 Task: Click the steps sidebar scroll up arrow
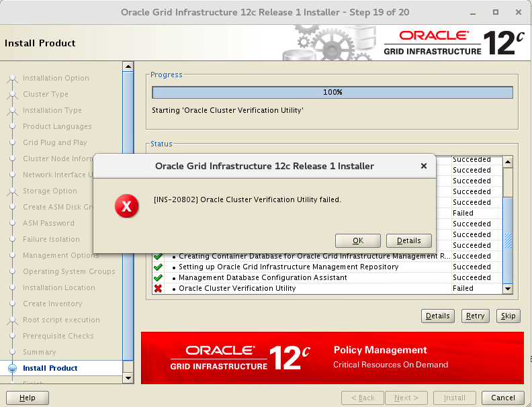(128, 66)
